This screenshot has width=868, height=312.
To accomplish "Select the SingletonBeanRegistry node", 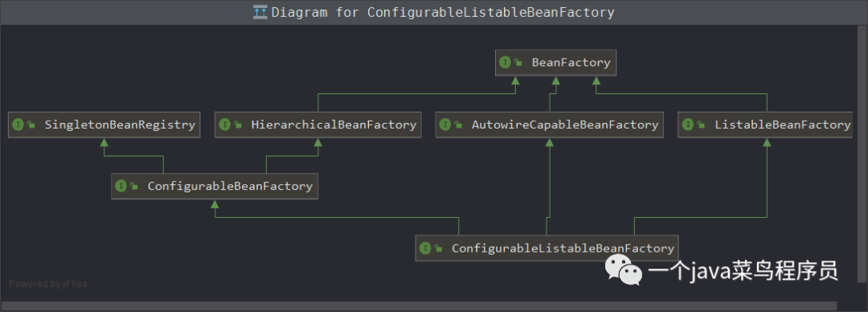I will coord(104,125).
